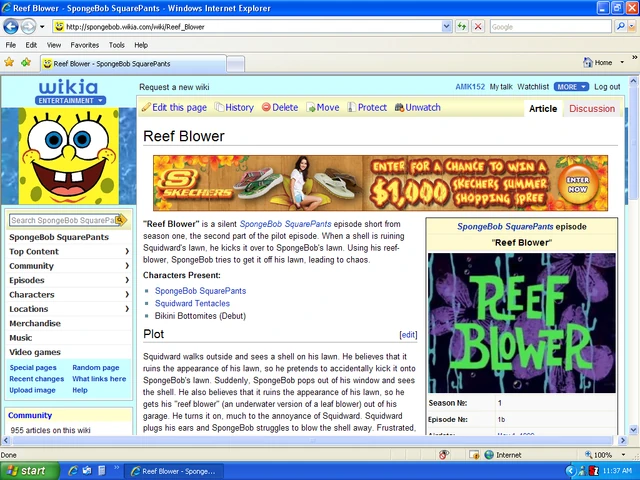Click the Log out link

[607, 87]
